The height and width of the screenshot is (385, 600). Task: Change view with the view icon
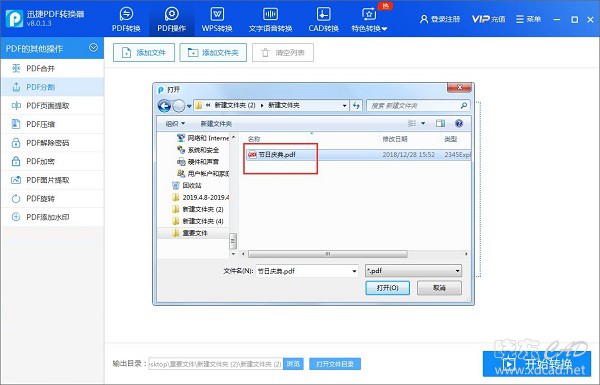[412, 123]
